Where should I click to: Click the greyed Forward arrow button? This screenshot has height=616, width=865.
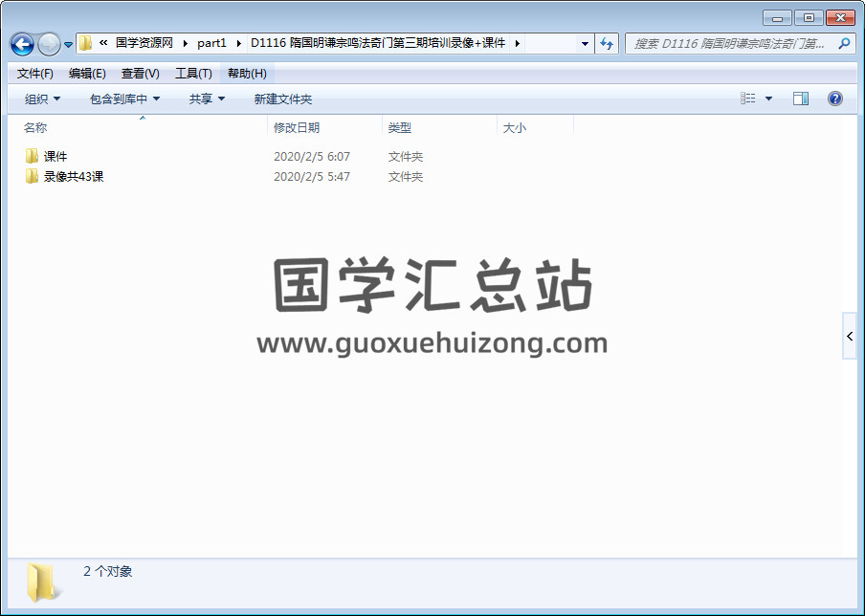[x=49, y=44]
